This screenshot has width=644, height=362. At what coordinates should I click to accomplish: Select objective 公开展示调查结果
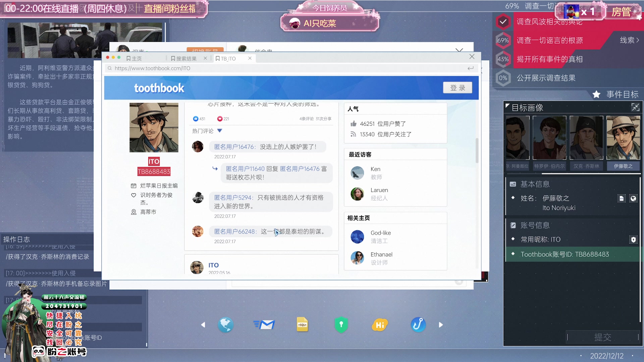[546, 78]
